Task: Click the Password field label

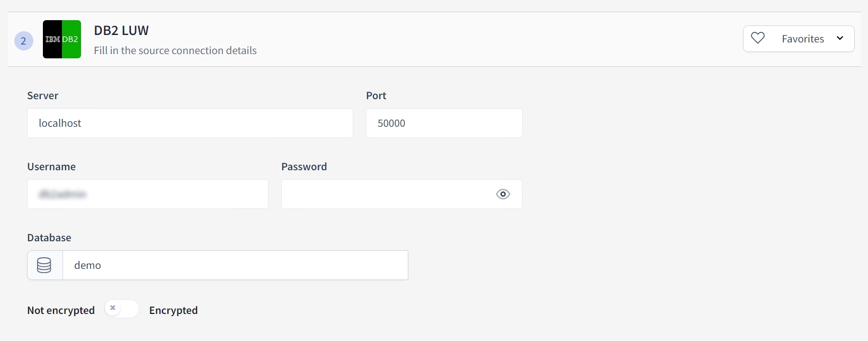Action: (x=304, y=167)
